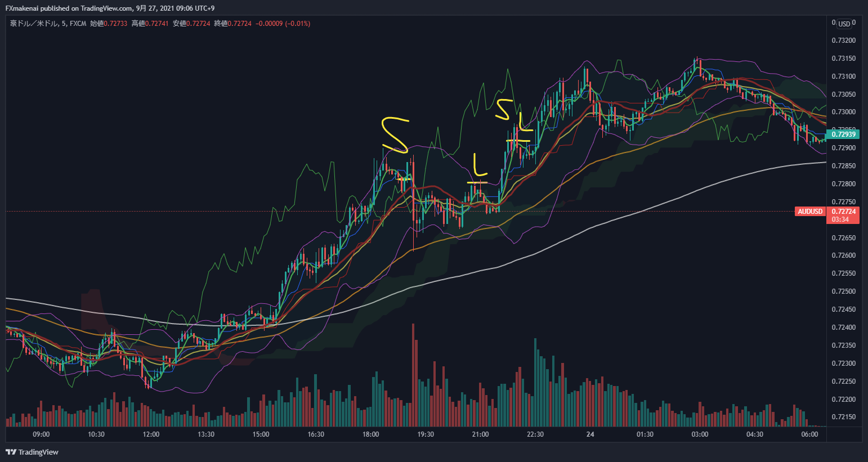Click the 13:30 time axis label
The image size is (868, 462).
(206, 434)
